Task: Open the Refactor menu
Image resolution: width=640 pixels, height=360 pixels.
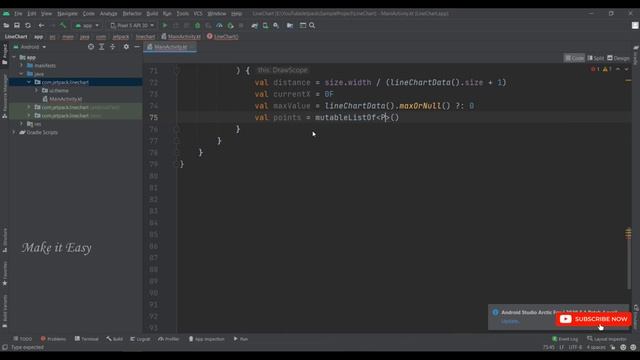Action: click(132, 13)
